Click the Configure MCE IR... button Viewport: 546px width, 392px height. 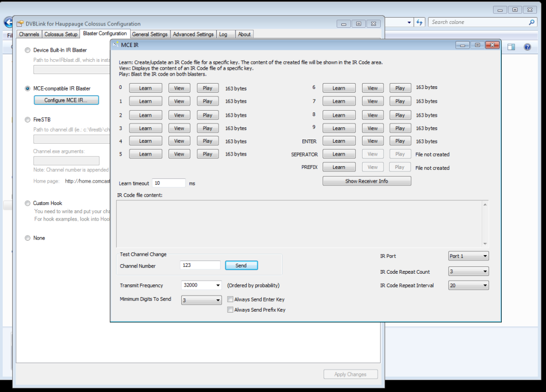[66, 100]
